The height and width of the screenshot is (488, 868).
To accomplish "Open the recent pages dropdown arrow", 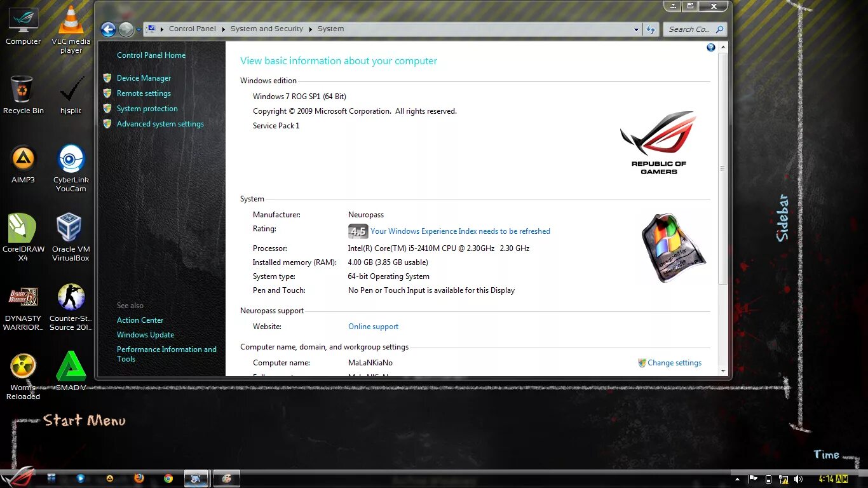I will (x=139, y=30).
